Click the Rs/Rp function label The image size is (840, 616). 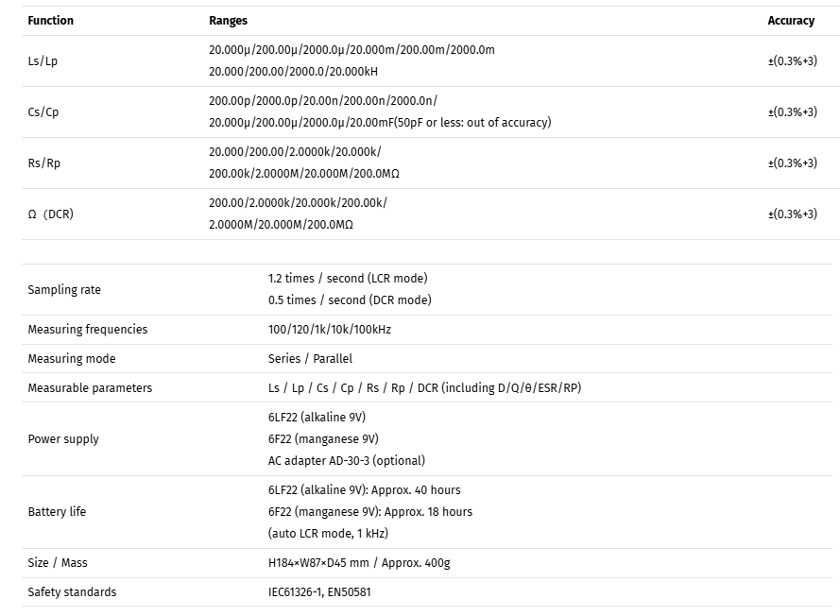point(43,163)
